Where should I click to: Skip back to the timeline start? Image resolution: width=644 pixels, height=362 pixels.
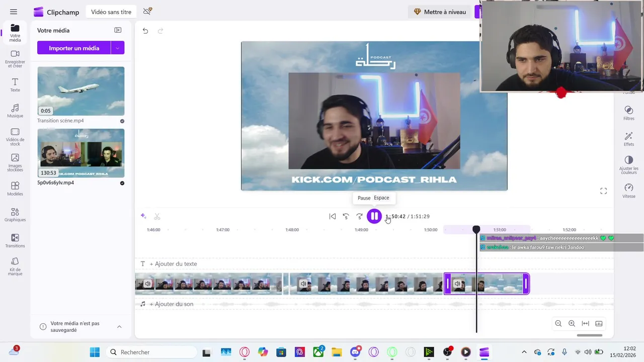coord(333,216)
